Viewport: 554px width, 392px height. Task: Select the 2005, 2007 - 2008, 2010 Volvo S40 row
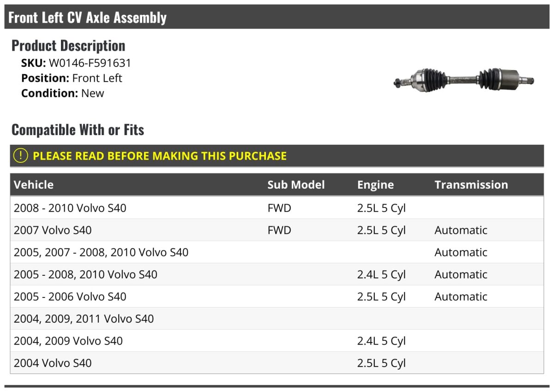[x=277, y=252]
